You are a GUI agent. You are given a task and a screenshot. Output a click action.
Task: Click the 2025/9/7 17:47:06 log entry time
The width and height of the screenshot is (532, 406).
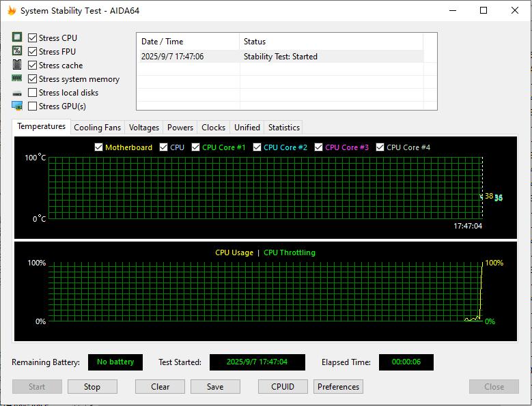[172, 56]
